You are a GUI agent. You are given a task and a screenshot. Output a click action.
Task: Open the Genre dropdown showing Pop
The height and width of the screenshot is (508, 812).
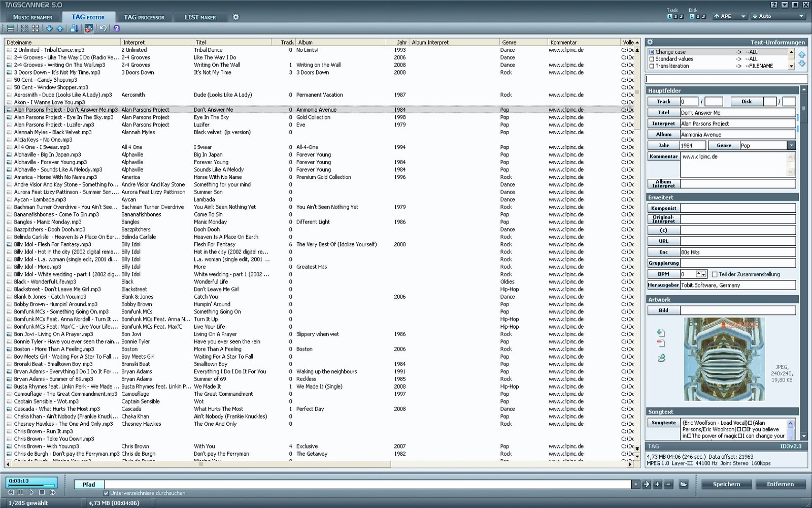(791, 145)
